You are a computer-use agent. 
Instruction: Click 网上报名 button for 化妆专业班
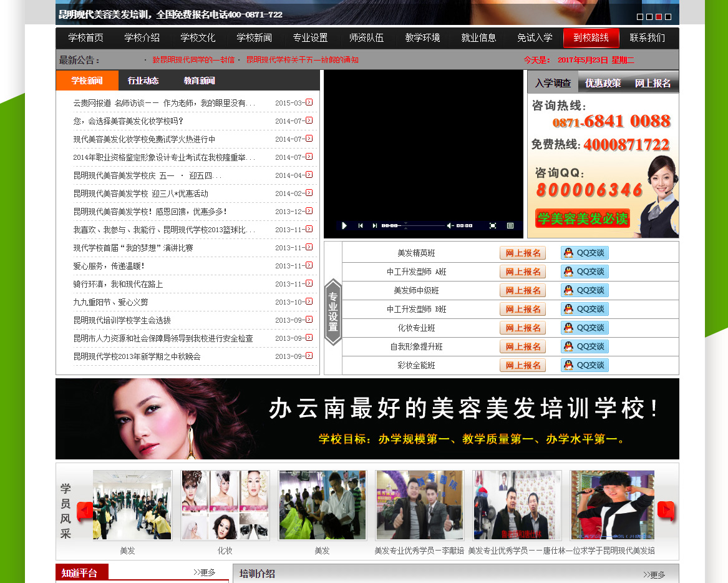tap(522, 328)
